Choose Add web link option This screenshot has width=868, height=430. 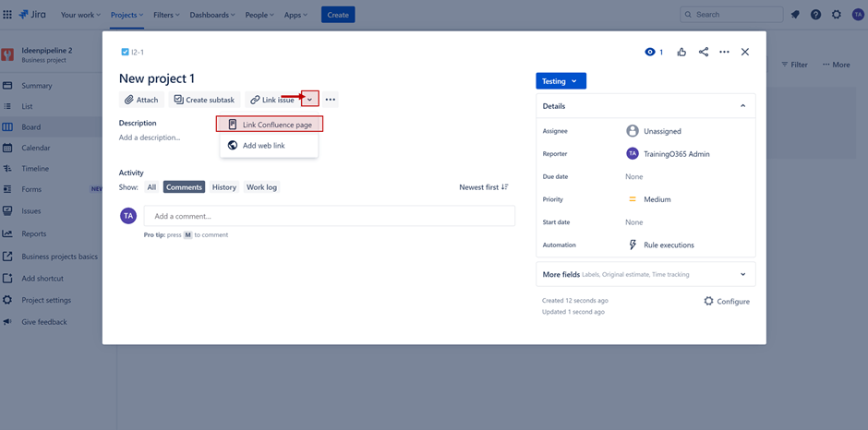tap(263, 146)
